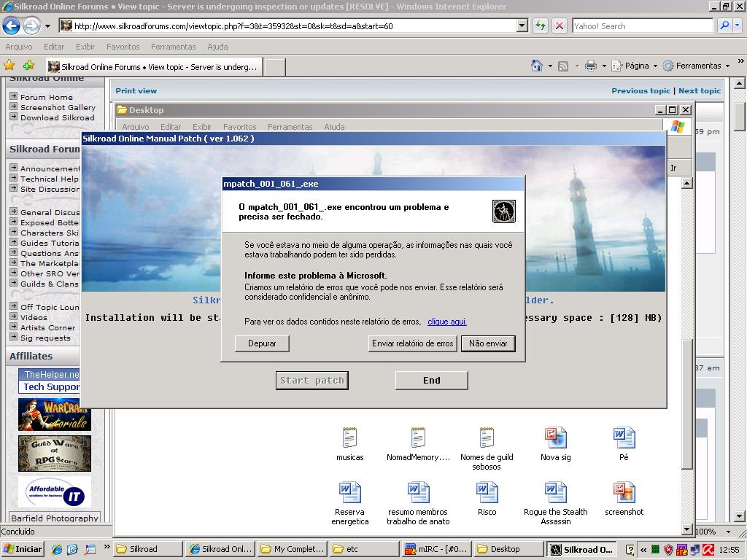Open the address bar history dropdown
The height and width of the screenshot is (560, 747).
coord(522,26)
